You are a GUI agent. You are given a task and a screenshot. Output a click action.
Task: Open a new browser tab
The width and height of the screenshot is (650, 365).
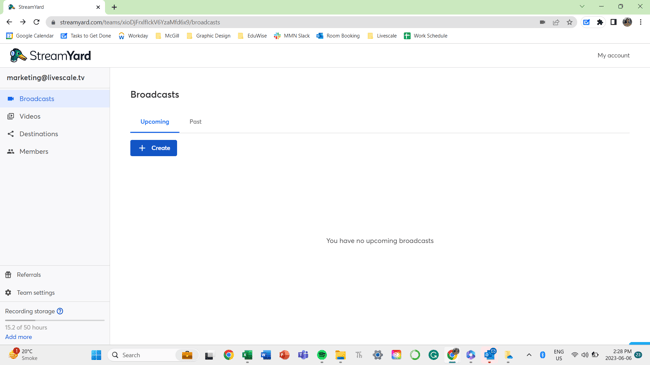pos(114,7)
